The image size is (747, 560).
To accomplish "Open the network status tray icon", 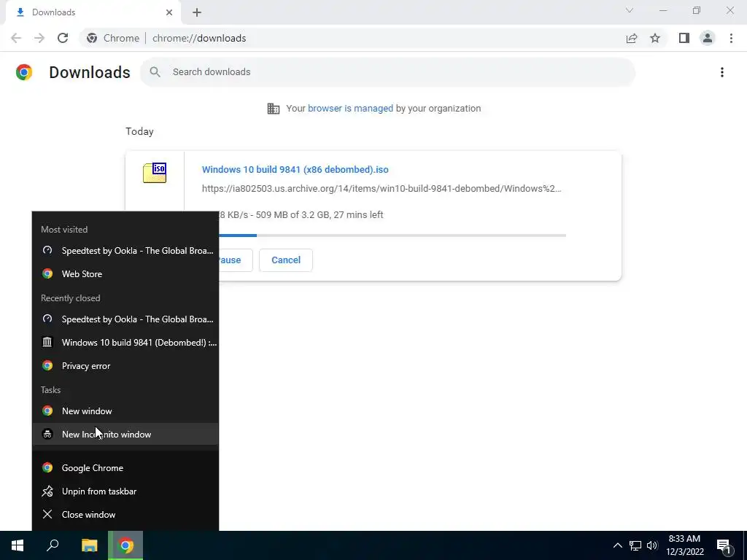I will pos(635,545).
